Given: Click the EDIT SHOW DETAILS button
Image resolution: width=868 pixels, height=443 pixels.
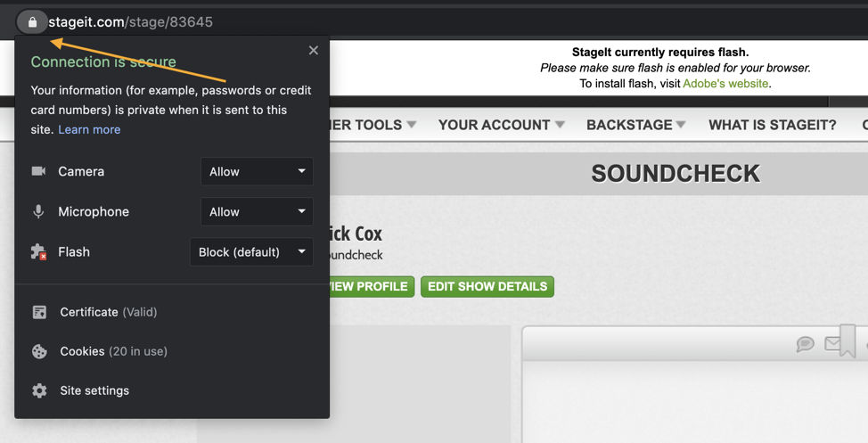Looking at the screenshot, I should [x=487, y=286].
